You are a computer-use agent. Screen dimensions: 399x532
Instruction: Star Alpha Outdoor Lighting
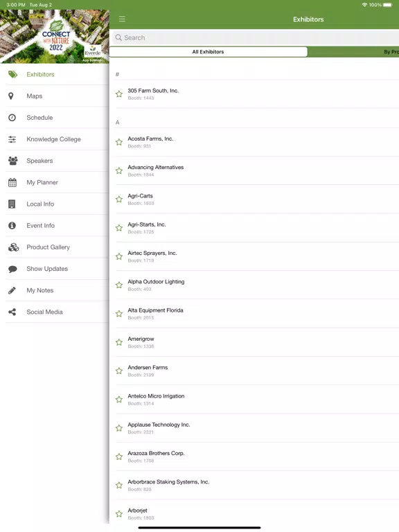[119, 285]
